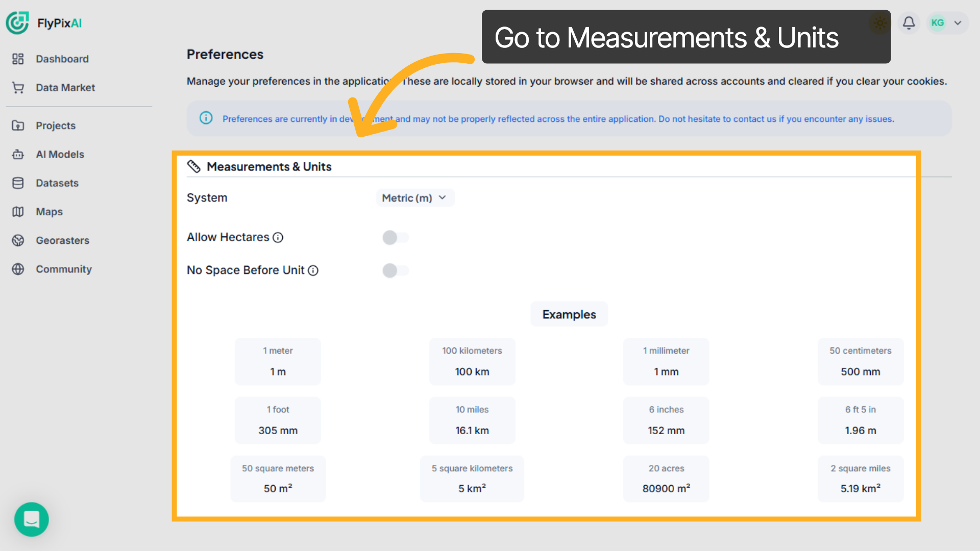Select Datasets in sidebar

pyautogui.click(x=57, y=183)
